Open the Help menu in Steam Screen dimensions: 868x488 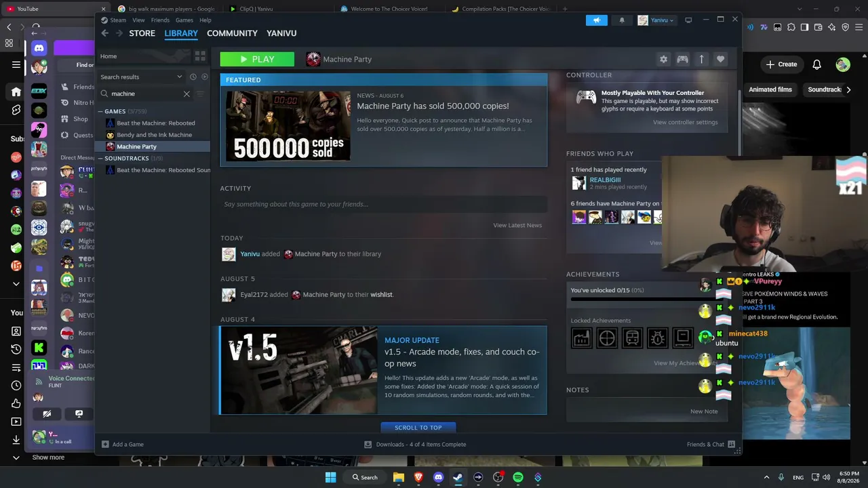point(205,20)
